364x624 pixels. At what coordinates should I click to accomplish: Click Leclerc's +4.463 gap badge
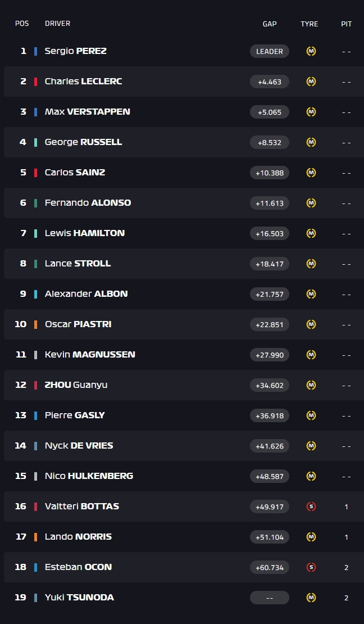click(x=269, y=82)
